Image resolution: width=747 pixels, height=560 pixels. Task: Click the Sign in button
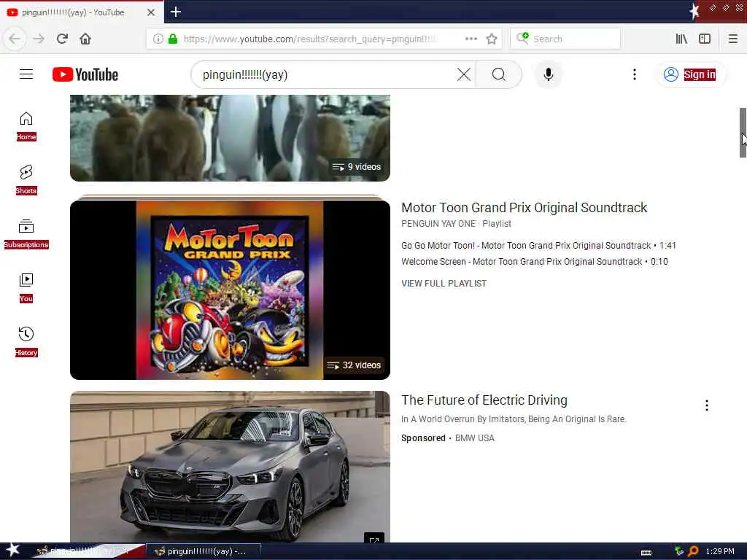[x=691, y=74]
